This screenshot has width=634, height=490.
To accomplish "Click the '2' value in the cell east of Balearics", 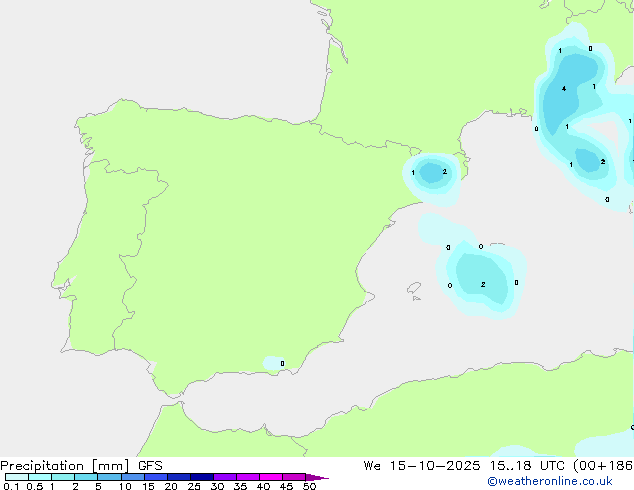I will (483, 285).
